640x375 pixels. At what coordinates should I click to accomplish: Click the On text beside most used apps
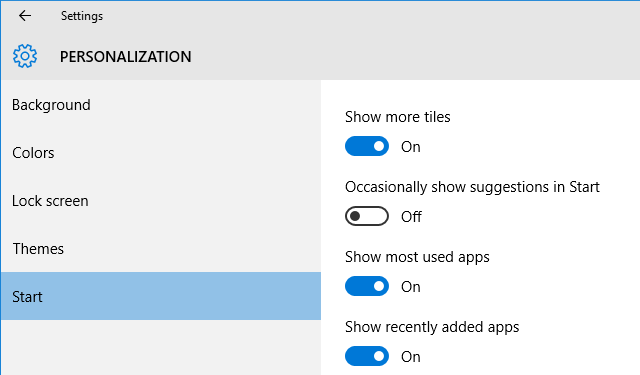click(x=411, y=287)
